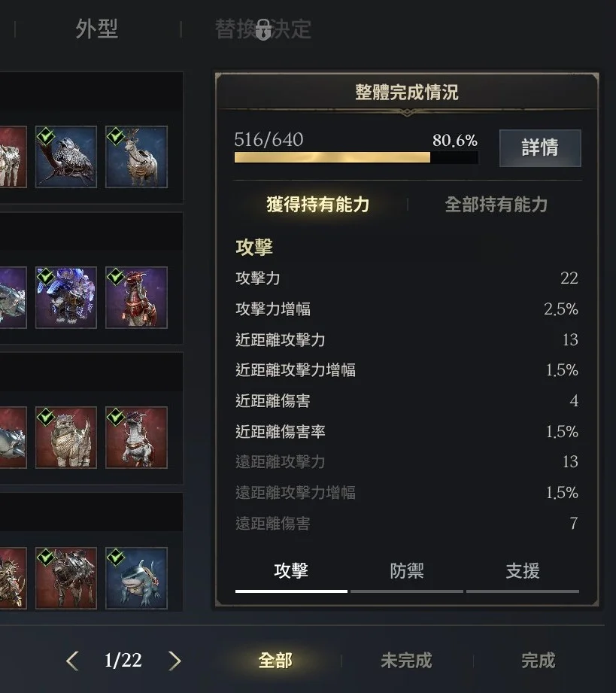Go to previous page arrow
Screen dimensions: 616x693
click(72, 661)
